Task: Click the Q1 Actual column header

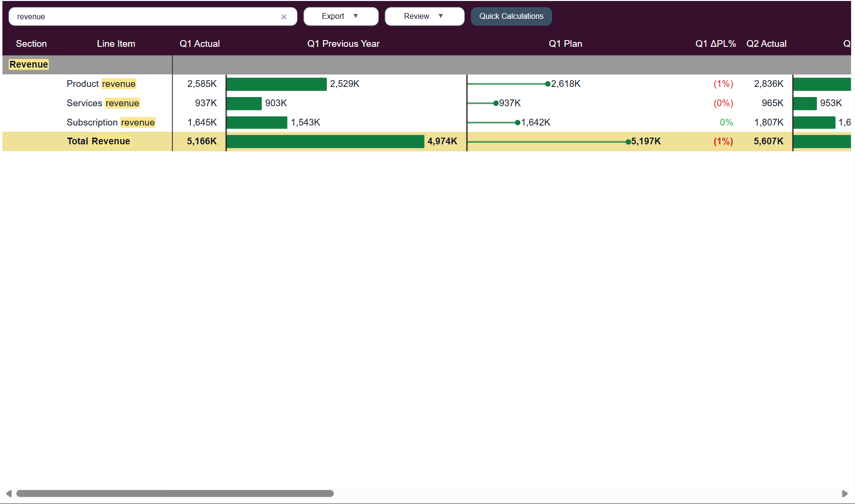Action: (x=199, y=44)
